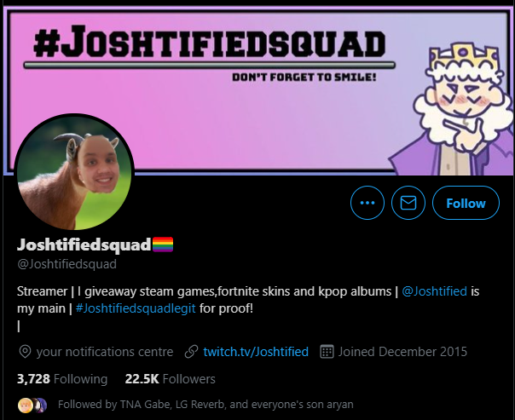515x420 pixels.
Task: View the 3,728 Following list
Action: tap(62, 379)
